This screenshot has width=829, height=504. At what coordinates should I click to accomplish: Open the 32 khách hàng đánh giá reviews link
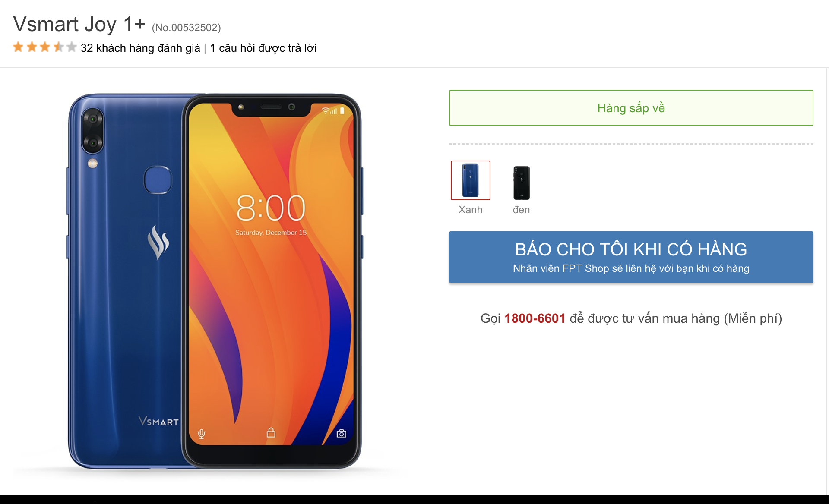140,48
